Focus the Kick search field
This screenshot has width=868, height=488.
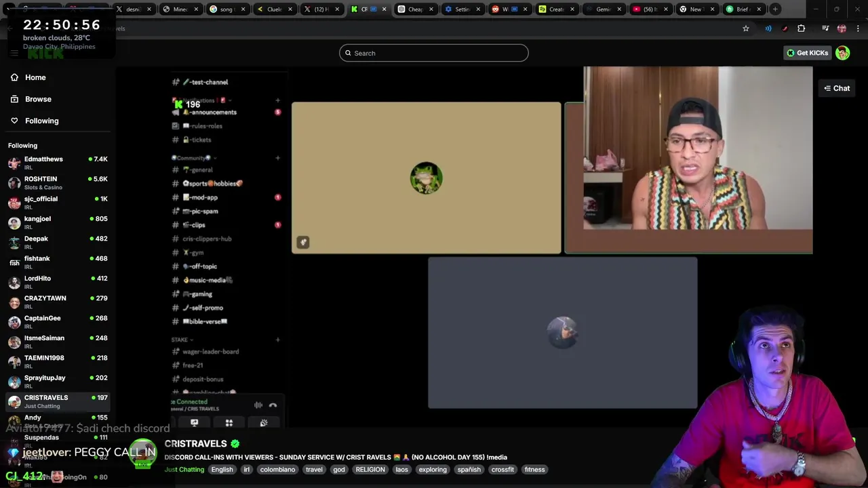point(434,53)
